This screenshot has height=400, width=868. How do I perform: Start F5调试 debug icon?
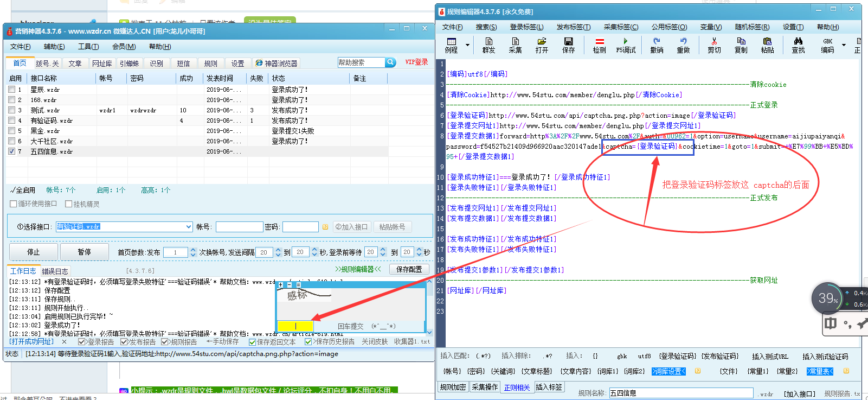point(626,45)
